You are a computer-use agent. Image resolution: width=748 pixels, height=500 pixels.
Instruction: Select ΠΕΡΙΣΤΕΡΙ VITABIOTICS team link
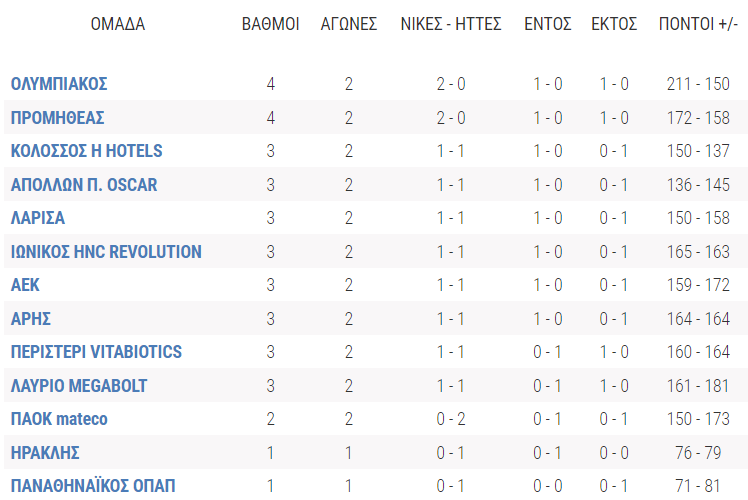(96, 352)
